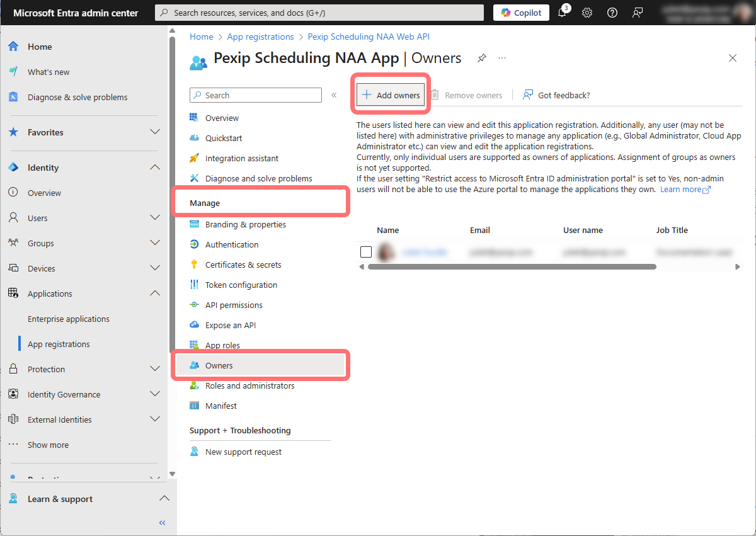Click the Add owners button
The width and height of the screenshot is (756, 536).
[x=391, y=95]
